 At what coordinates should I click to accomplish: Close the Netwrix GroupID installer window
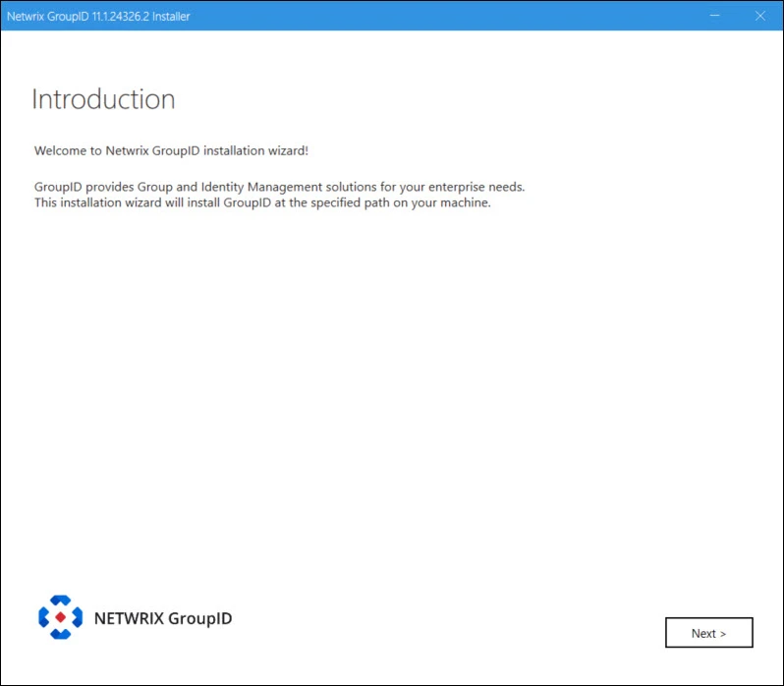(x=760, y=16)
